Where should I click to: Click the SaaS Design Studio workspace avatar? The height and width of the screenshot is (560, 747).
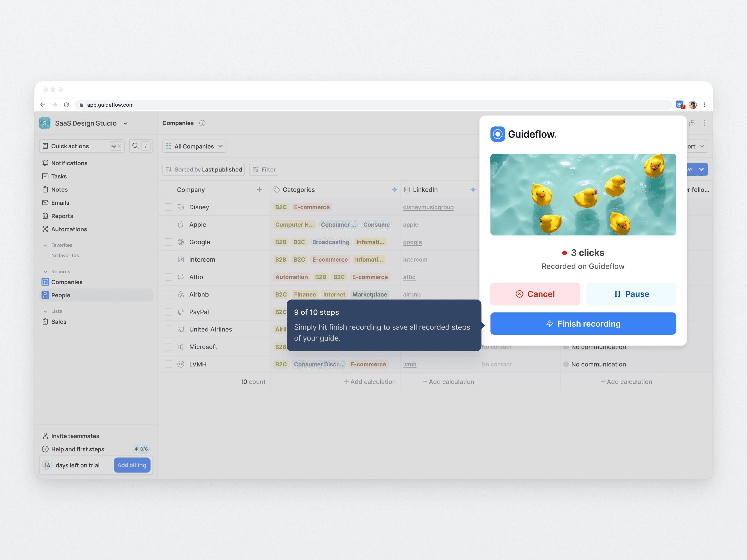coord(45,123)
